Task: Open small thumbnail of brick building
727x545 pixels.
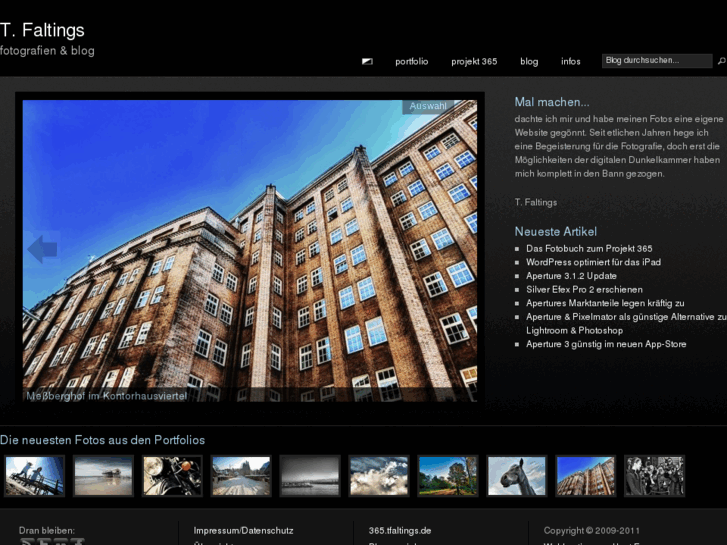Action: point(585,476)
